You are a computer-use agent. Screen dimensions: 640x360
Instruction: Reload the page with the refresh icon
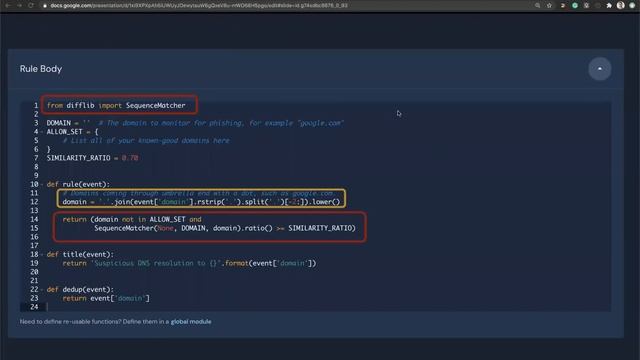[x=31, y=5]
